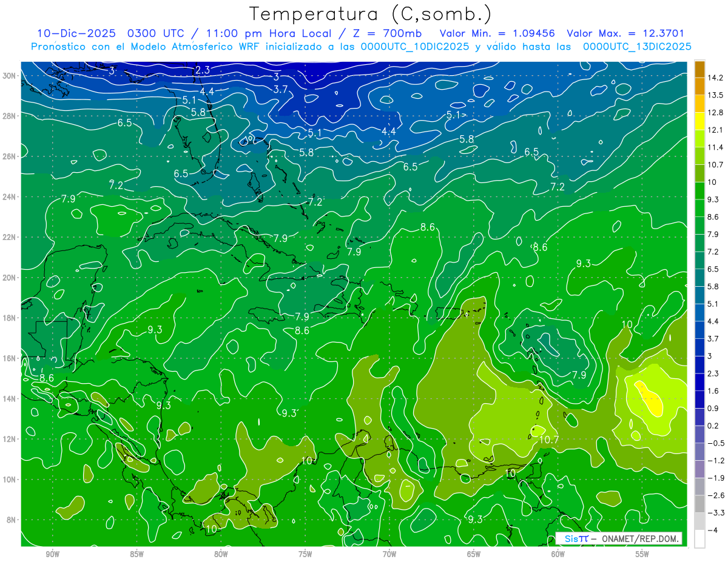Image resolution: width=728 pixels, height=562 pixels.
Task: Click the 60W longitude axis label
Action: (x=558, y=554)
